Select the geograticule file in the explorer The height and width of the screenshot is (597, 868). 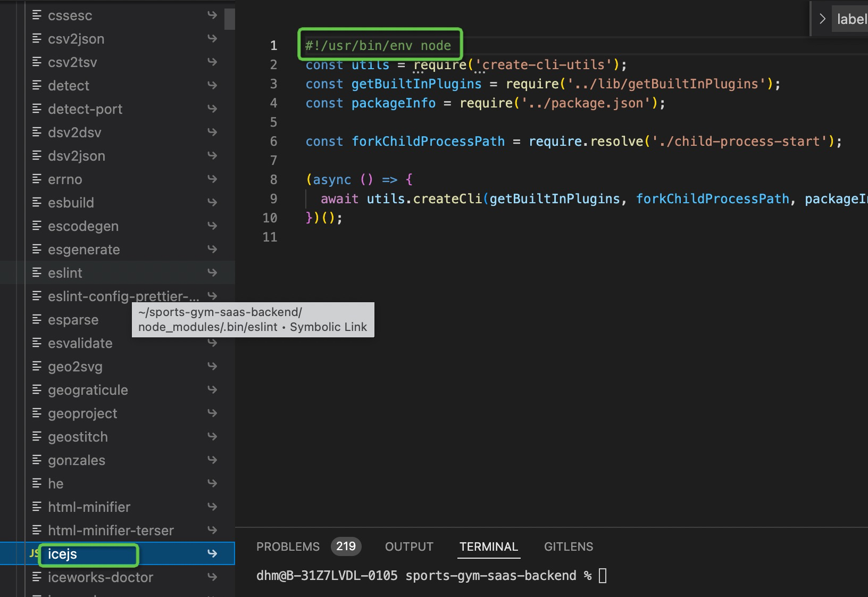coord(88,389)
